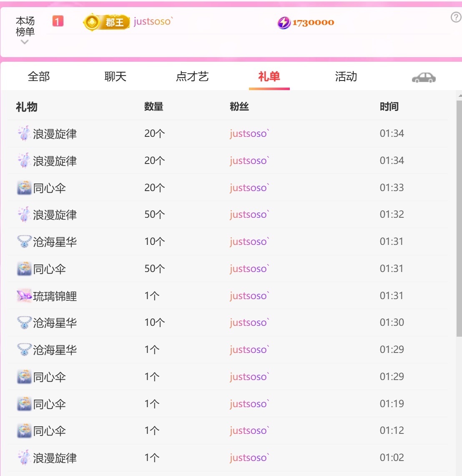
Task: Click justsoso` fan name at 01:02
Action: (249, 458)
